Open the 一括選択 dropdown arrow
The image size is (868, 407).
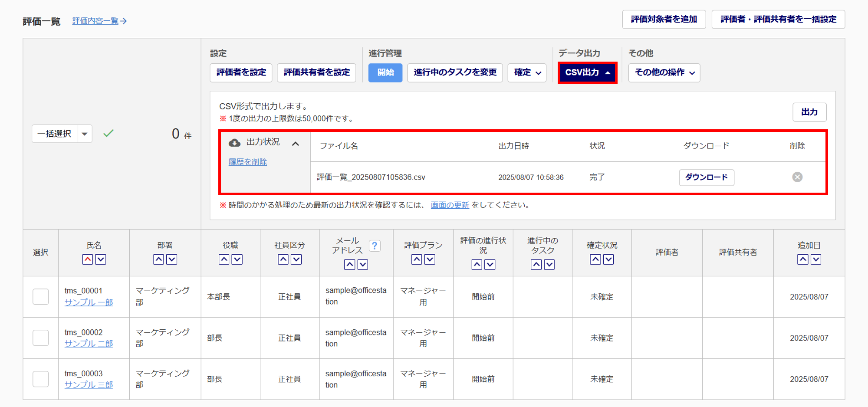pos(85,134)
